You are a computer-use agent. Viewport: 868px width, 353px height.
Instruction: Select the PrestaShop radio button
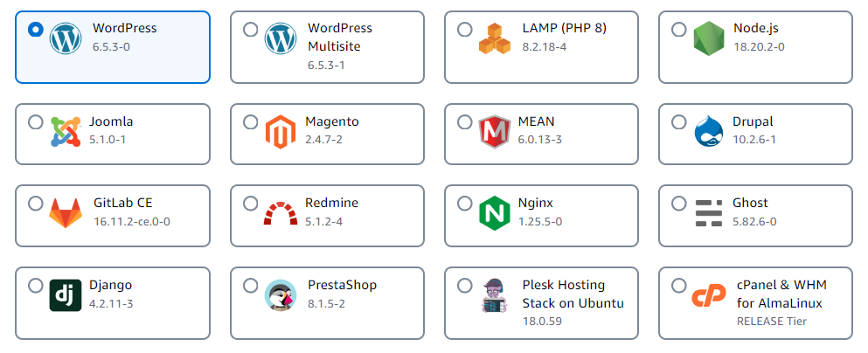tap(250, 286)
